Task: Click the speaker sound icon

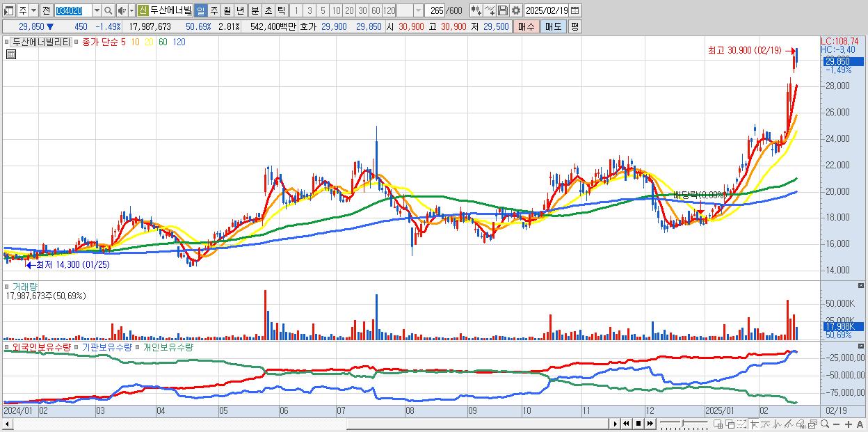Action: (121, 11)
